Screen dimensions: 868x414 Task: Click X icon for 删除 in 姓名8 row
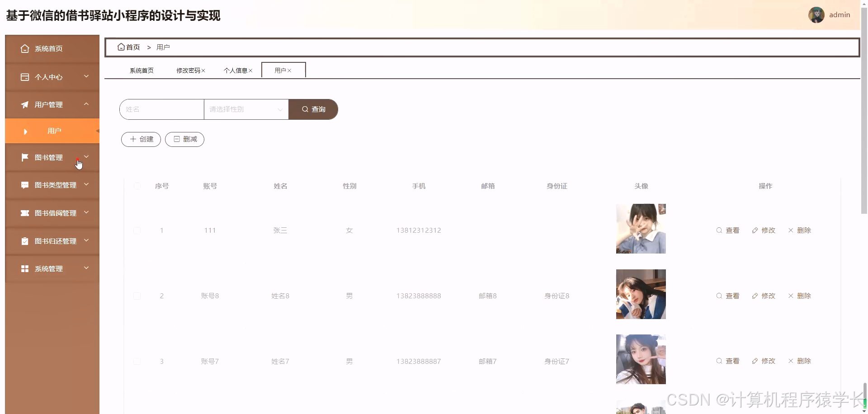(791, 296)
